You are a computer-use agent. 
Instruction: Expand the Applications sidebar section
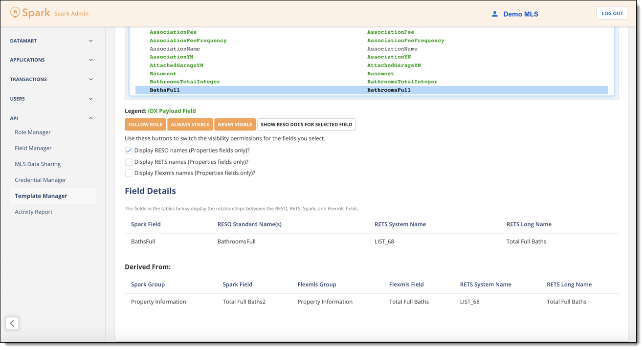[52, 60]
